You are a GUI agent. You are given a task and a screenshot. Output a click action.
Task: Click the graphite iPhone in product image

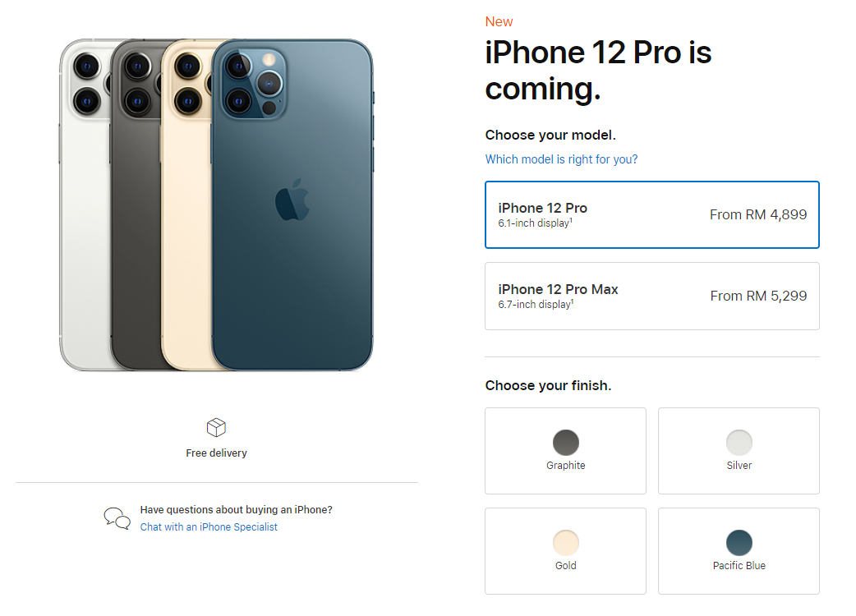pos(136,205)
